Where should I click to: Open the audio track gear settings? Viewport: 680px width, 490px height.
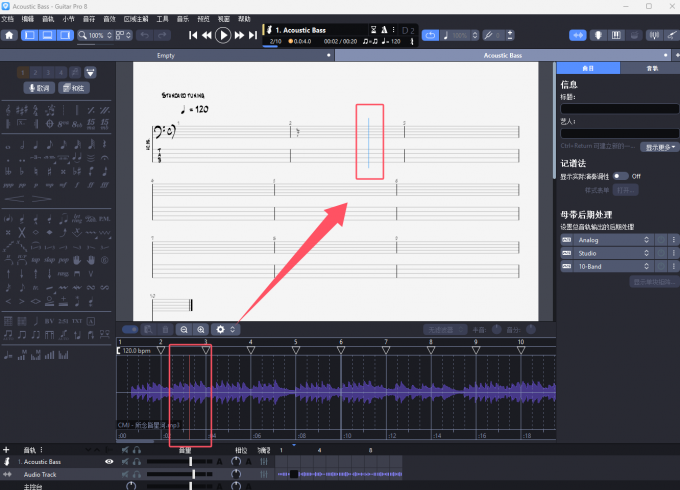[221, 329]
